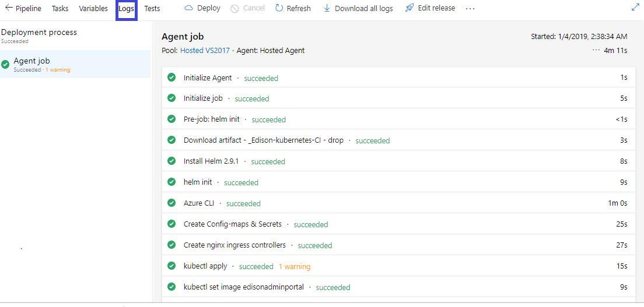Switch to the Tests tab
Screen dimensions: 644x307
coord(152,9)
